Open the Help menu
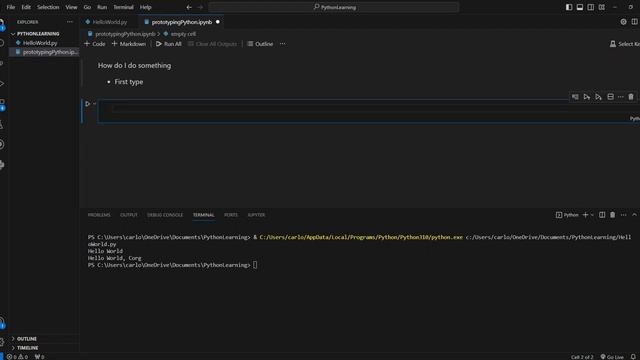Viewport: 640px width, 360px height. 145,7
